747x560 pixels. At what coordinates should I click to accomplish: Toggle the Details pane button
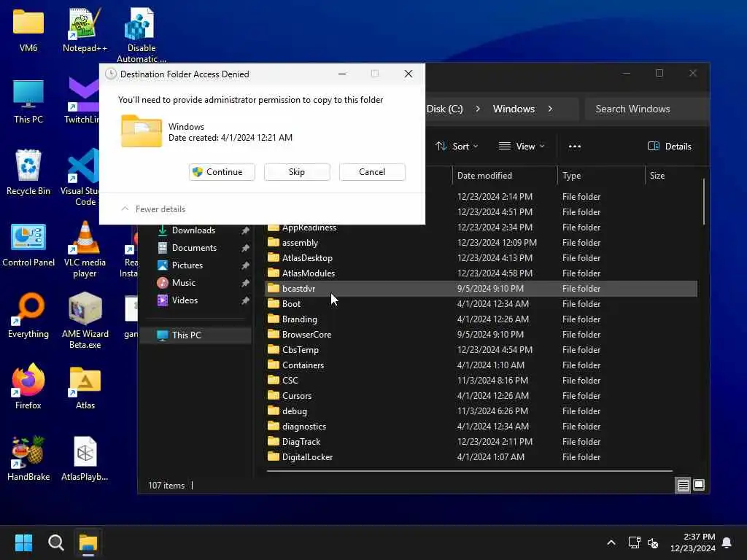tap(670, 146)
